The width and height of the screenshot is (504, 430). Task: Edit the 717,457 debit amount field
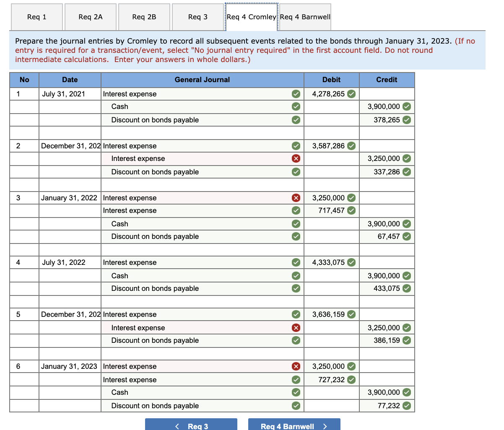click(332, 210)
